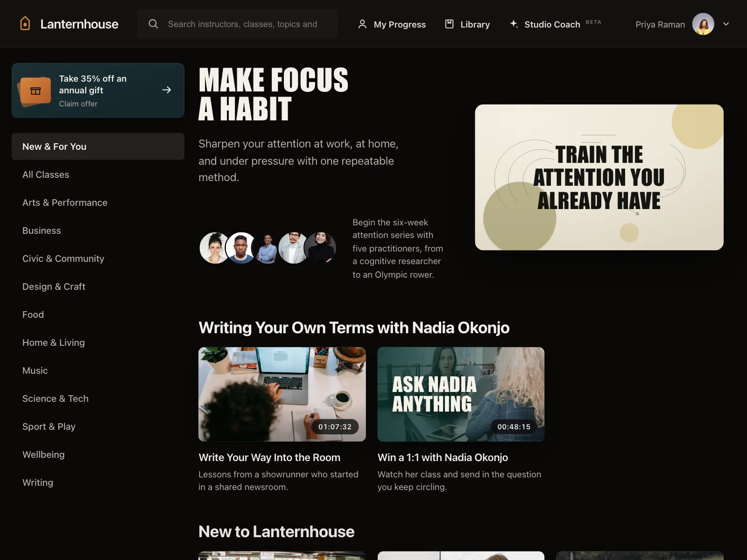
Task: Click the Priya Raman account name
Action: point(660,24)
